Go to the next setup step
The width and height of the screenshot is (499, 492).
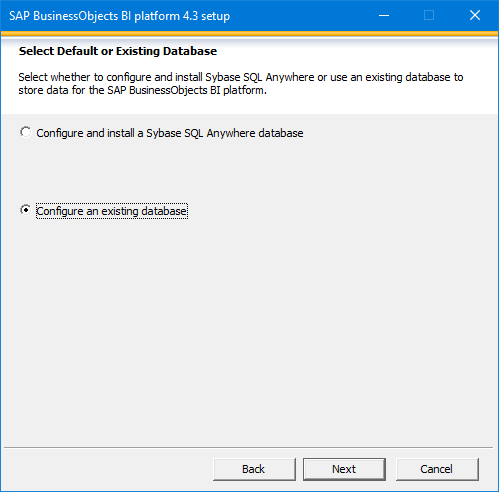click(344, 469)
